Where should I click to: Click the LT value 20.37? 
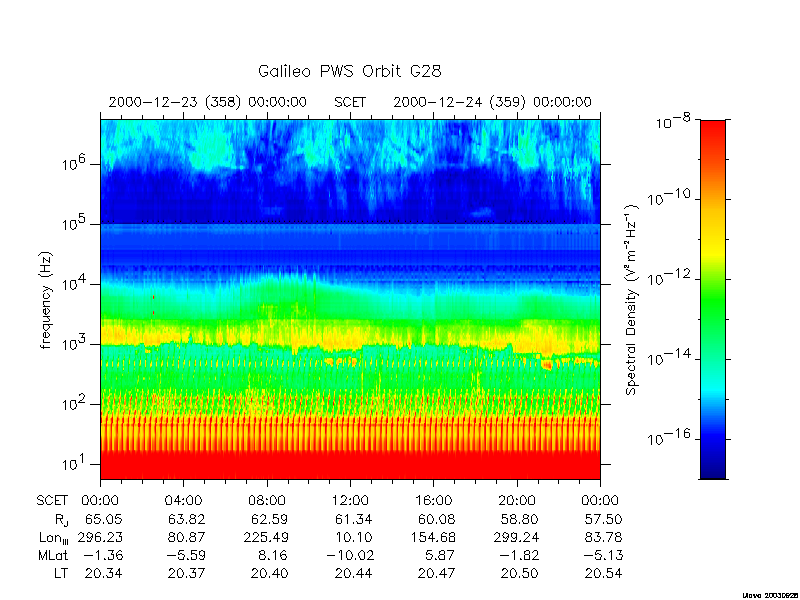click(x=187, y=573)
